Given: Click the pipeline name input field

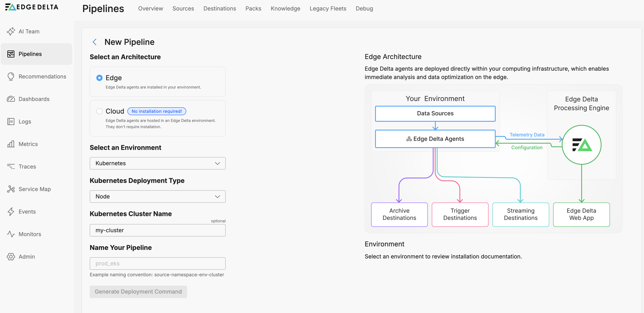Looking at the screenshot, I should pos(158,263).
